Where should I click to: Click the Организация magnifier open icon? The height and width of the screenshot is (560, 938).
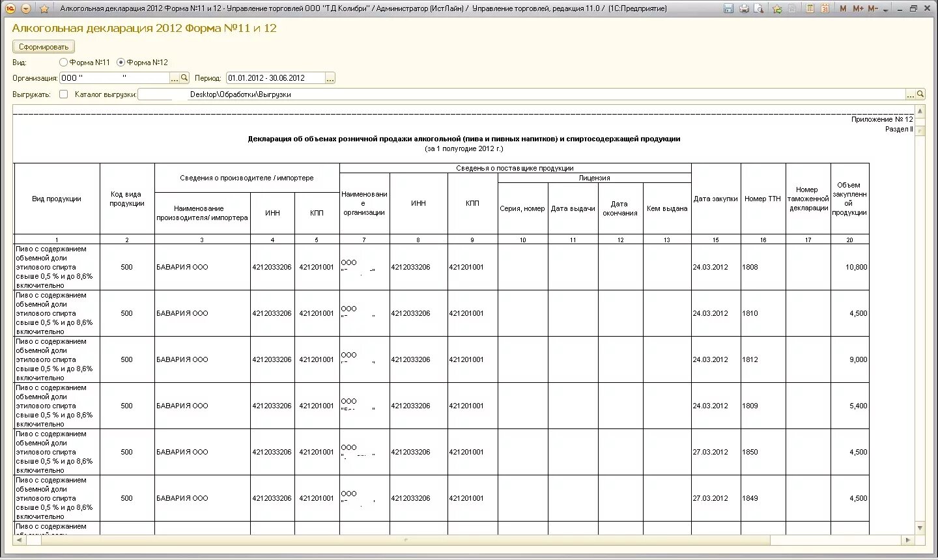[x=184, y=78]
